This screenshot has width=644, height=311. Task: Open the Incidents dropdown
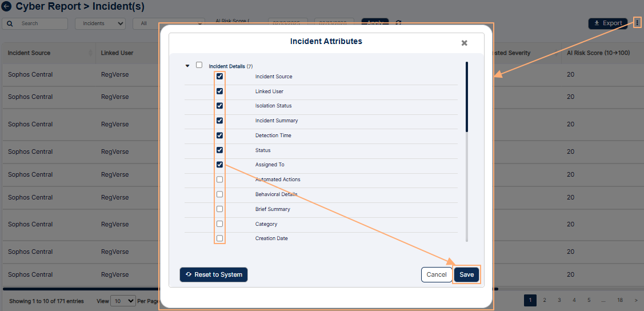click(x=100, y=23)
